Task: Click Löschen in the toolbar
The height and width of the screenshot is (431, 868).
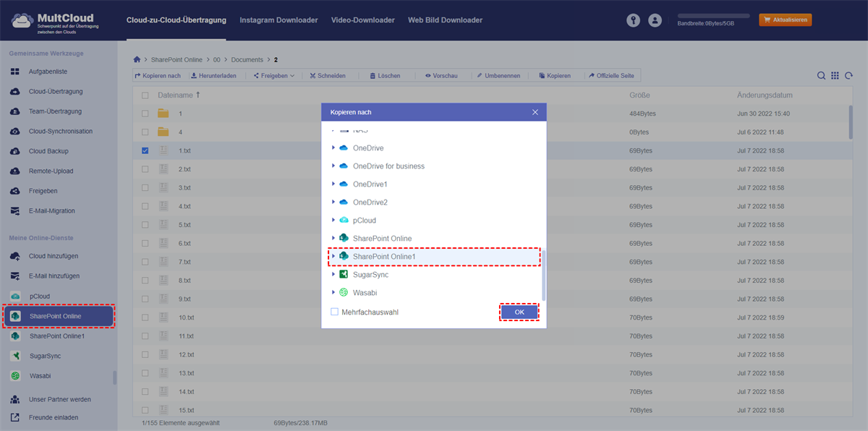Action: (384, 76)
